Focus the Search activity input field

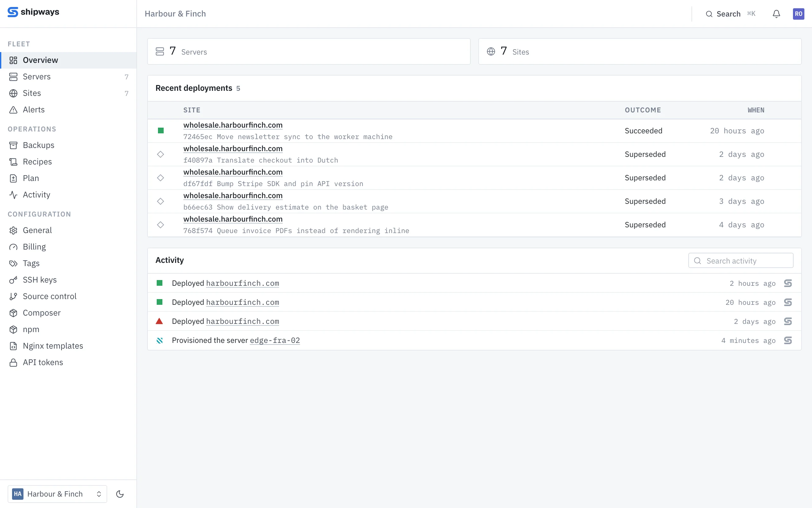741,261
